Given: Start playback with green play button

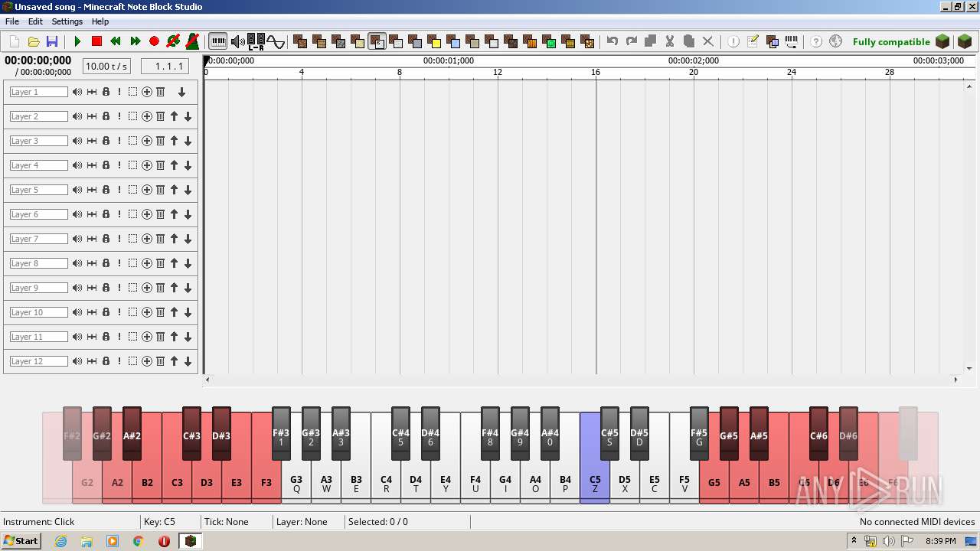Looking at the screenshot, I should (77, 41).
